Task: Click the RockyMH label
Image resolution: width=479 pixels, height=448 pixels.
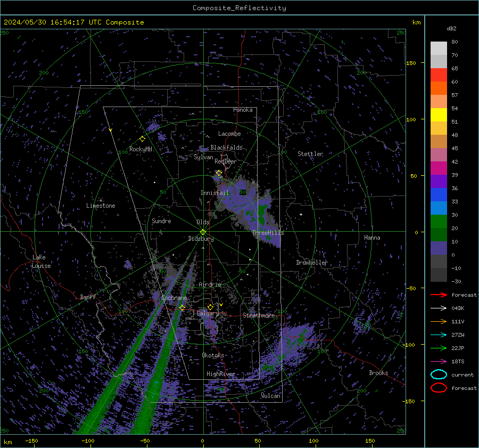Action: (141, 149)
